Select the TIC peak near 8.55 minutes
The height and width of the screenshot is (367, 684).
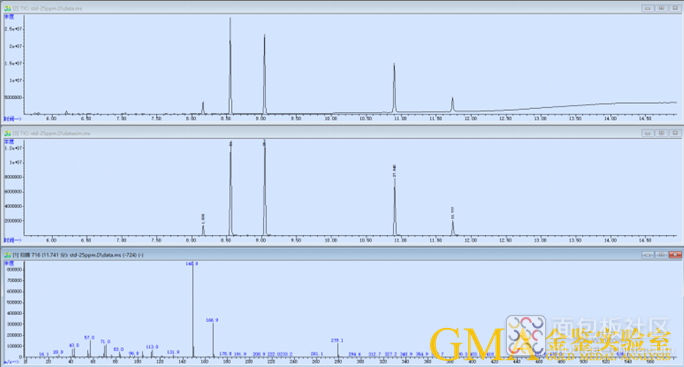[230, 65]
